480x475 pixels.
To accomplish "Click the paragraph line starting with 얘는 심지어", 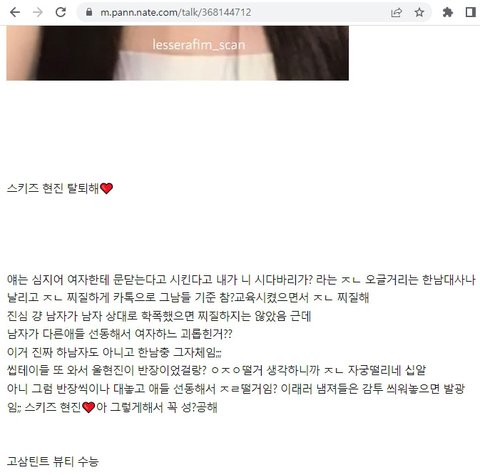I will point(241,279).
